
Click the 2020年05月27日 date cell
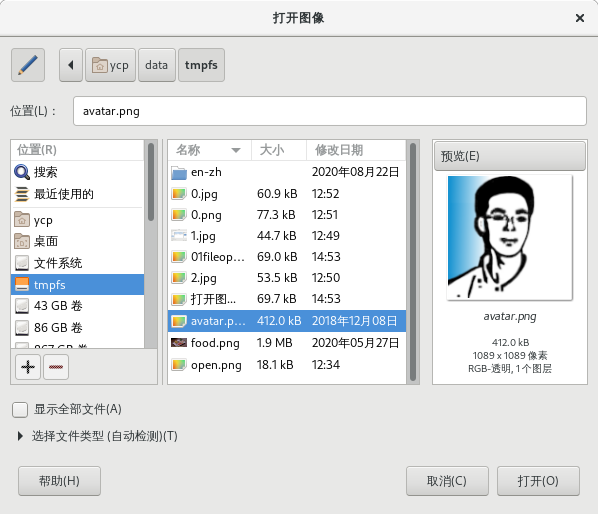coord(355,343)
